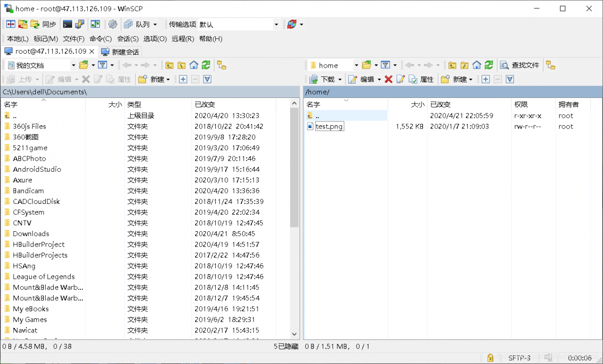Screen dimensions: 603x364
Task: Click 查找文件 find files button
Action: (520, 65)
